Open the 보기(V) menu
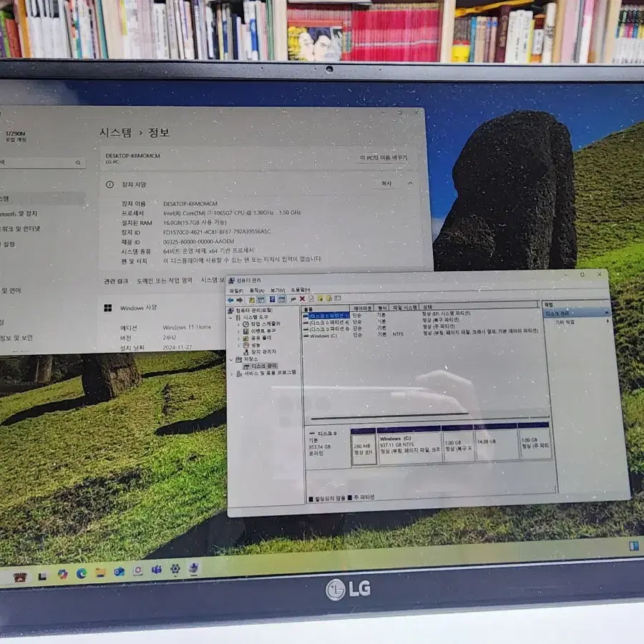This screenshot has height=644, width=644. tap(277, 290)
